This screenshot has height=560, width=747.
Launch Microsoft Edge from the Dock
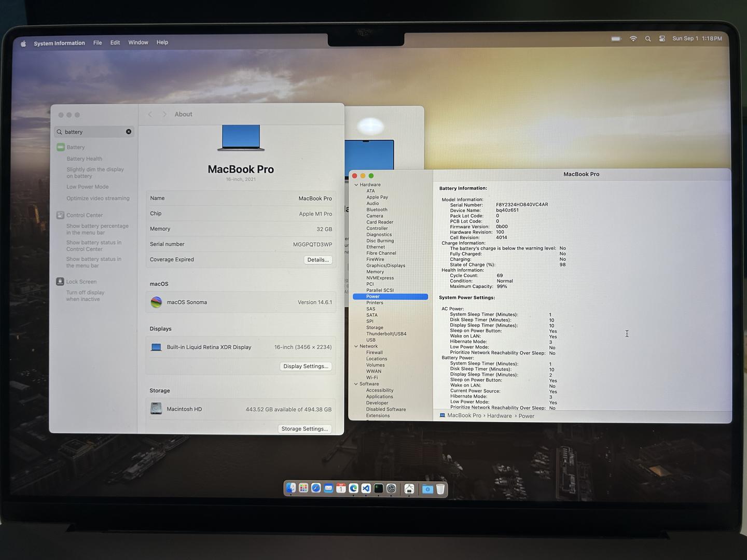pos(353,488)
